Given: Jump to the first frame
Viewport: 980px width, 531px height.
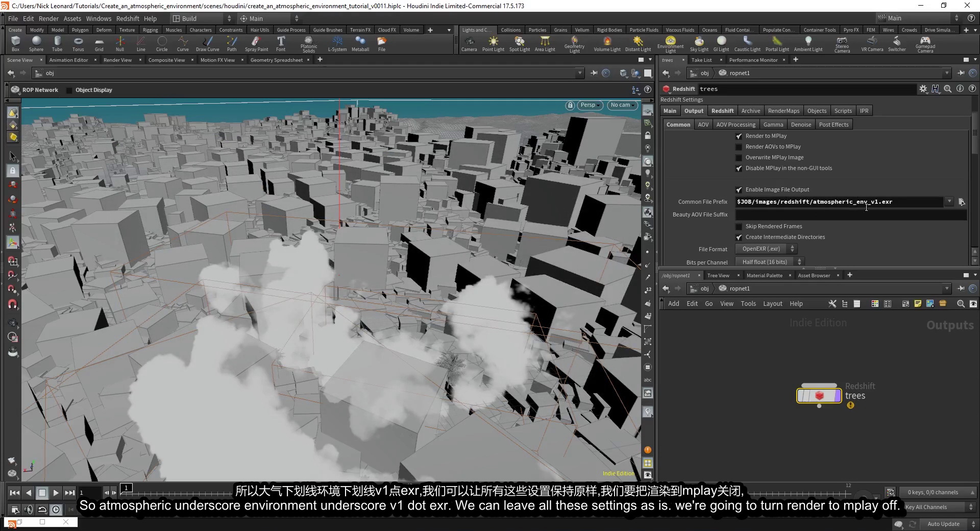Looking at the screenshot, I should pyautogui.click(x=15, y=493).
